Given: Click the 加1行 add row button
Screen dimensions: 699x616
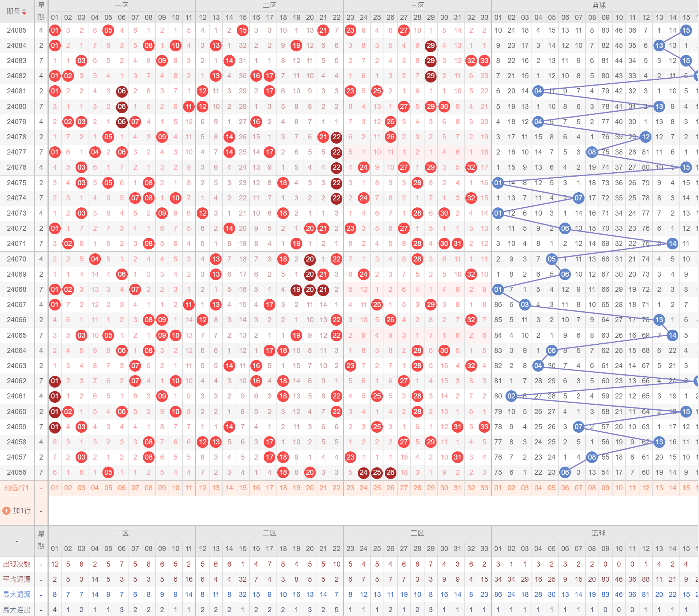Looking at the screenshot, I should [x=17, y=511].
